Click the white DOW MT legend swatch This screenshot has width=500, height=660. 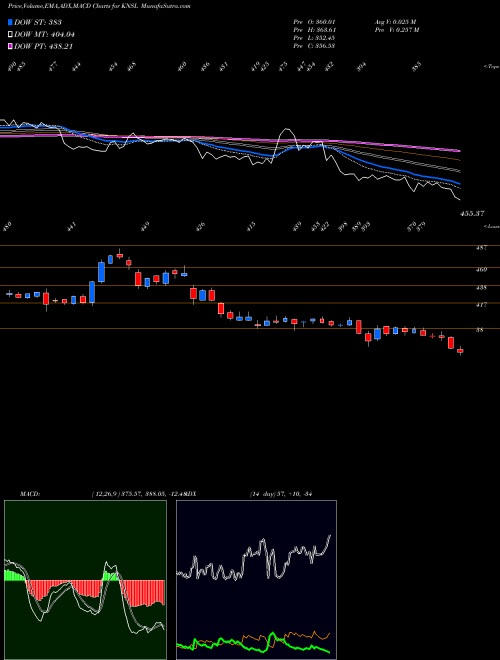(11, 35)
